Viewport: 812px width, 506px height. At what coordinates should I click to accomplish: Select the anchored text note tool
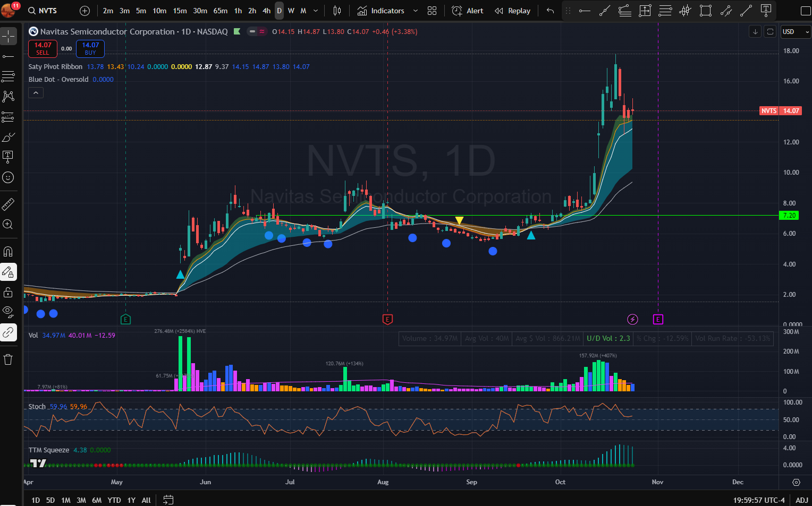click(x=766, y=10)
